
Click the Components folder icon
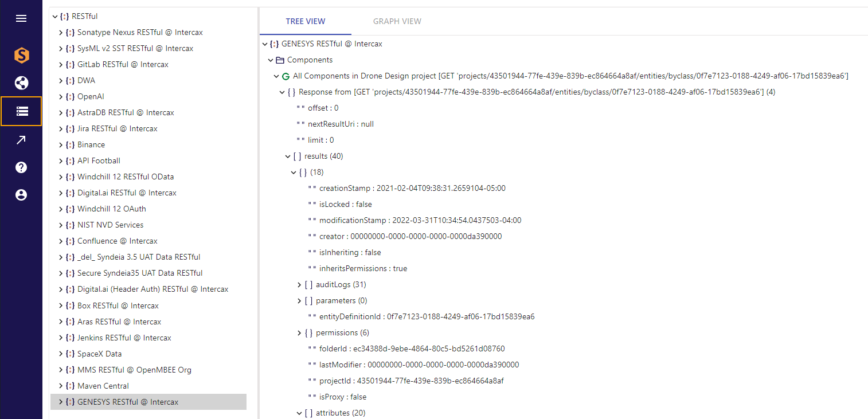(x=280, y=60)
